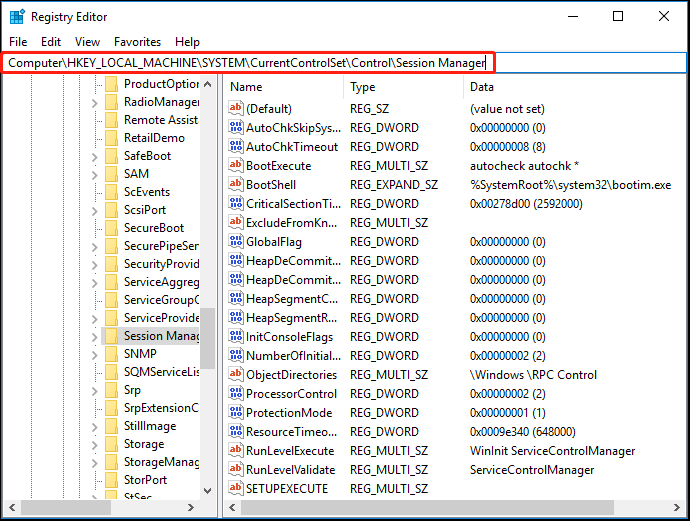Click the StorPort folder icon
The height and width of the screenshot is (521, 690).
[112, 480]
